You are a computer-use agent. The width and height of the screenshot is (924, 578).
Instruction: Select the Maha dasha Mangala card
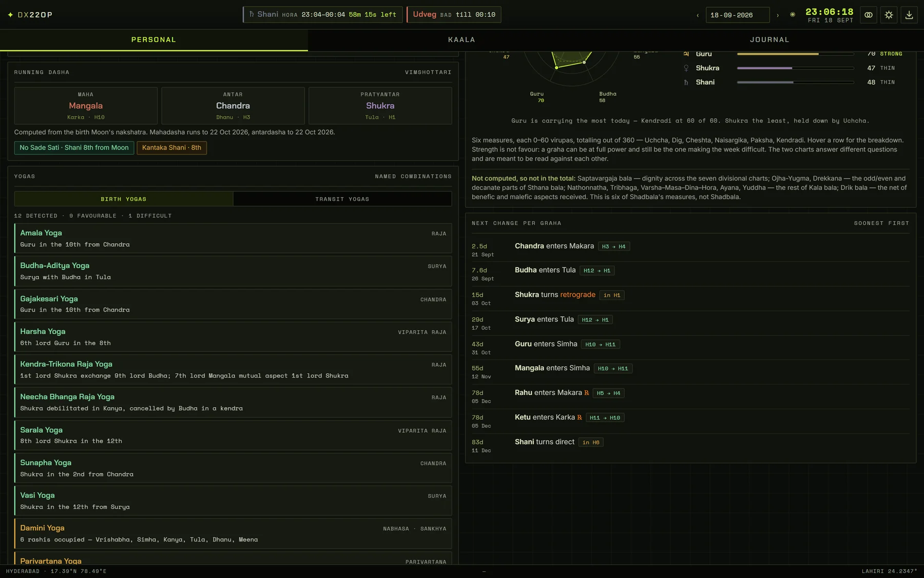(x=86, y=106)
